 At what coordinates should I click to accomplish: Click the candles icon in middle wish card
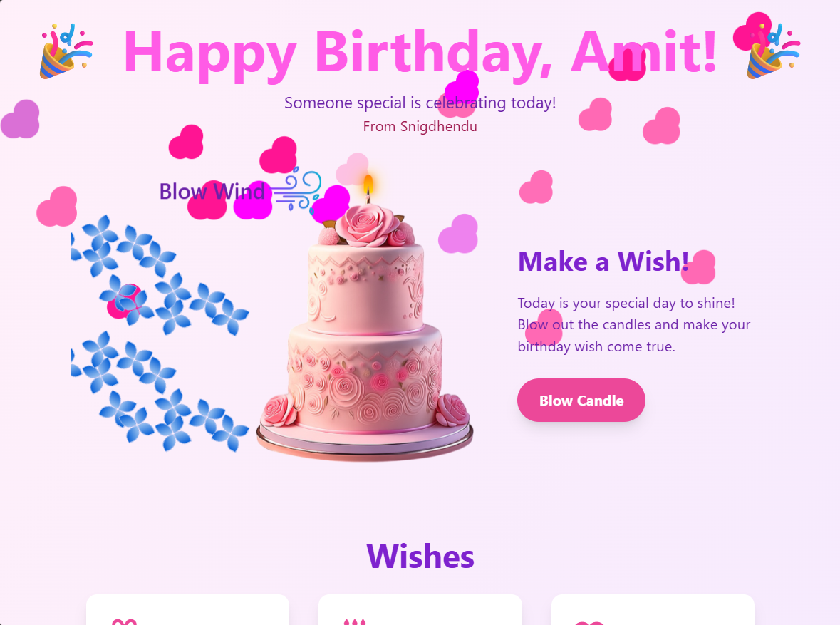click(355, 621)
